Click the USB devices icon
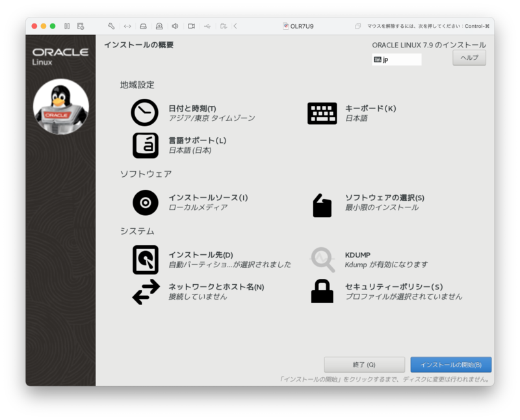520x420 pixels. (207, 26)
